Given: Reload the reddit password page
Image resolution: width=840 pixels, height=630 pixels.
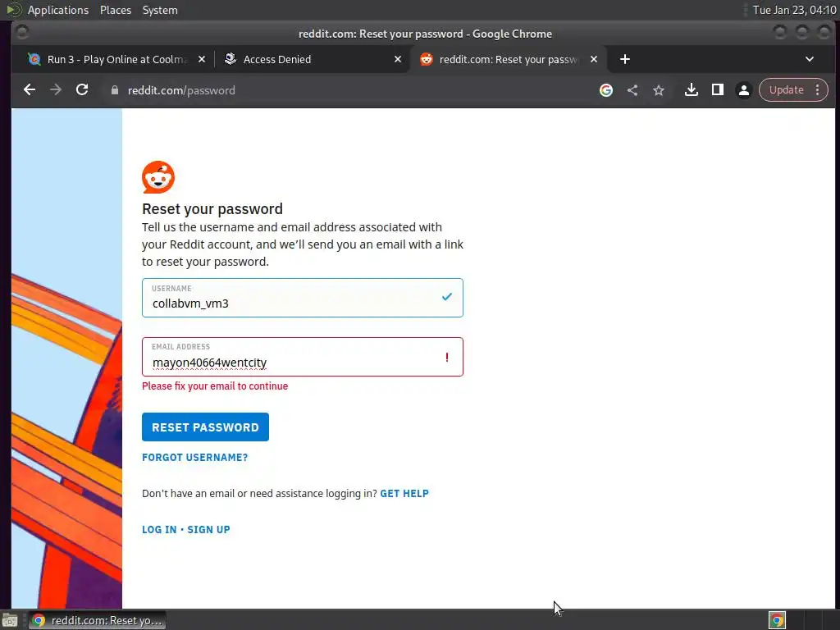Looking at the screenshot, I should click(82, 90).
